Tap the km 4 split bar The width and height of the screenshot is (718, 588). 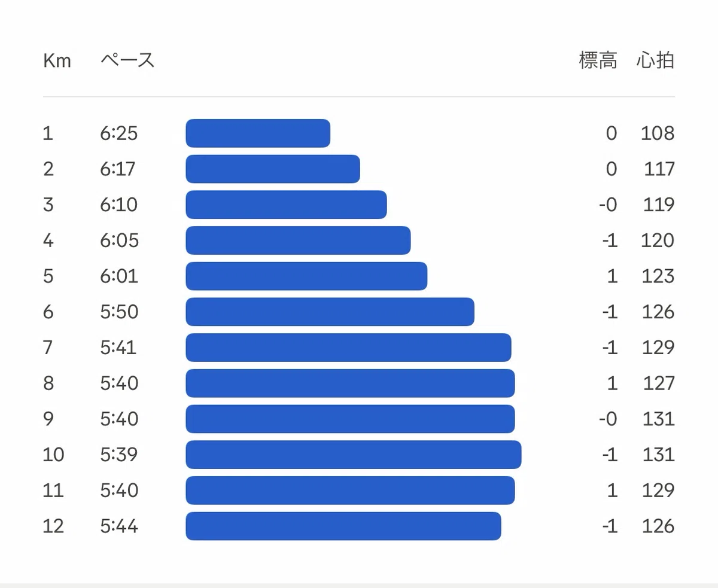coord(298,240)
